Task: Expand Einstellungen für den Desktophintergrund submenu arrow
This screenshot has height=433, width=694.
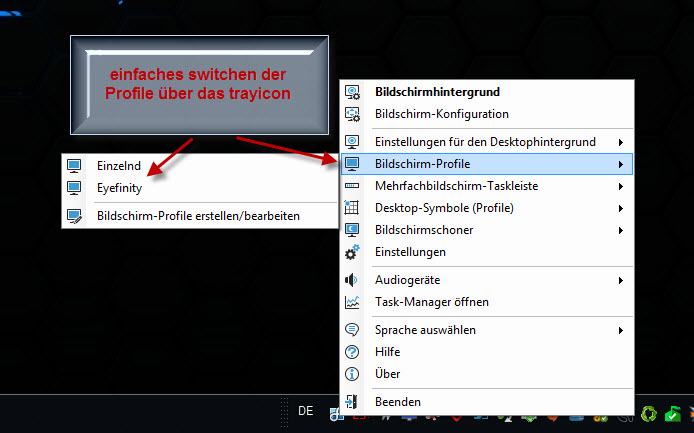Action: click(621, 142)
